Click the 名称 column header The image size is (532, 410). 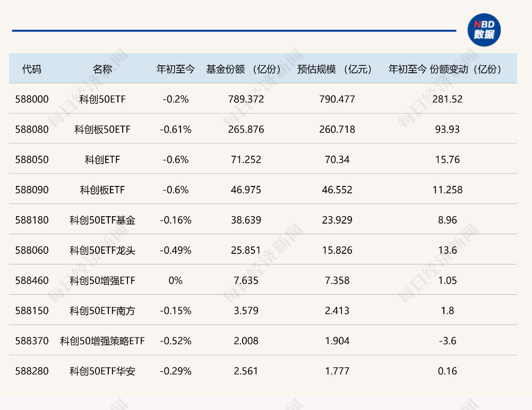[102, 69]
